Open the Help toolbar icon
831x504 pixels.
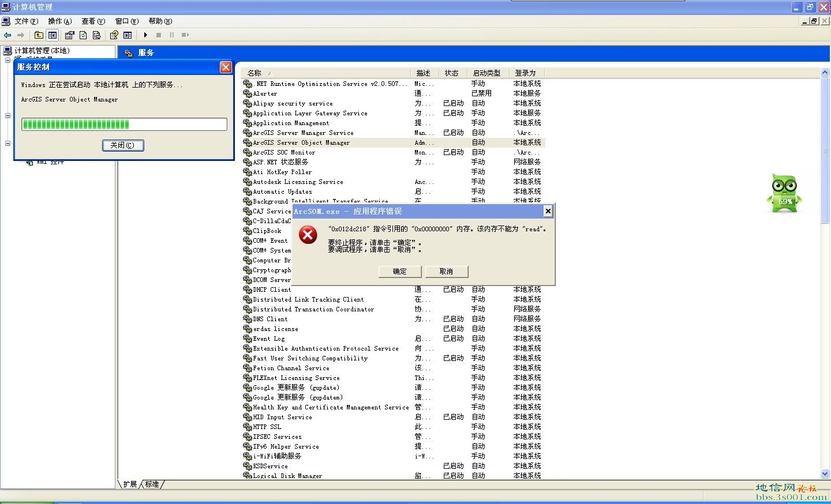(x=114, y=35)
